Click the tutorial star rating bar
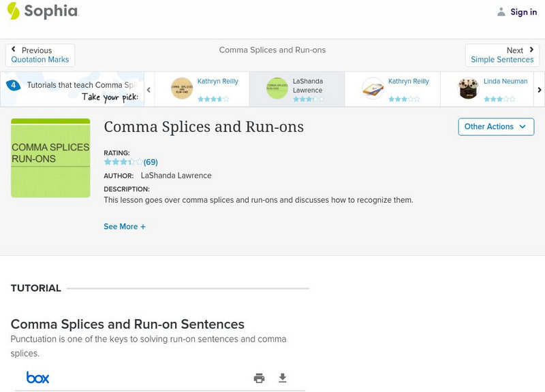 coord(123,163)
